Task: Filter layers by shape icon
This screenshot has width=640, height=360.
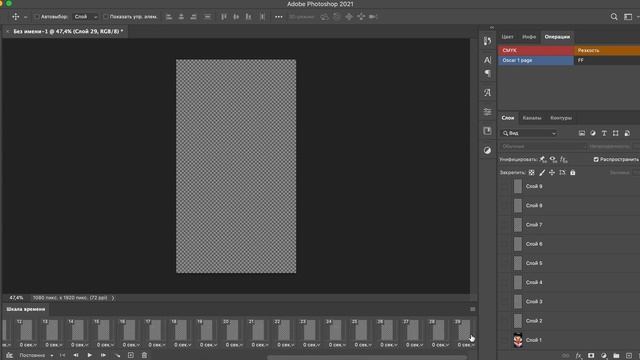Action: point(616,133)
